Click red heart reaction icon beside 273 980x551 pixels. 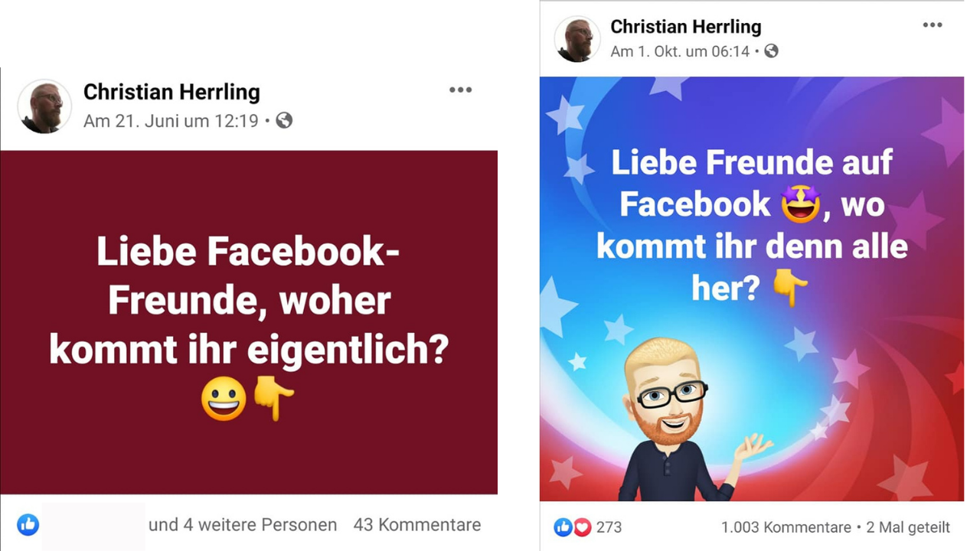coord(583,527)
